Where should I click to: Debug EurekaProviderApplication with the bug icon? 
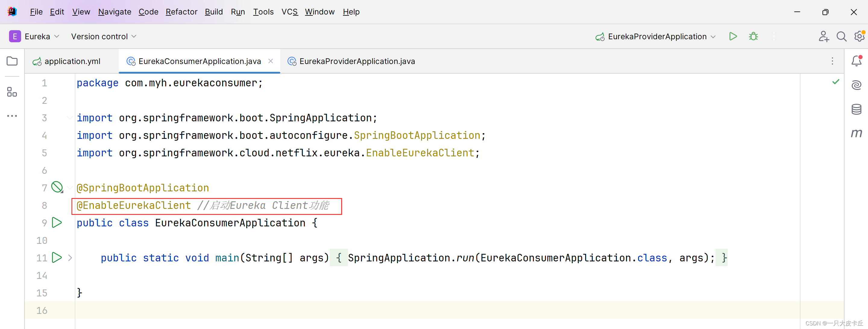(753, 37)
